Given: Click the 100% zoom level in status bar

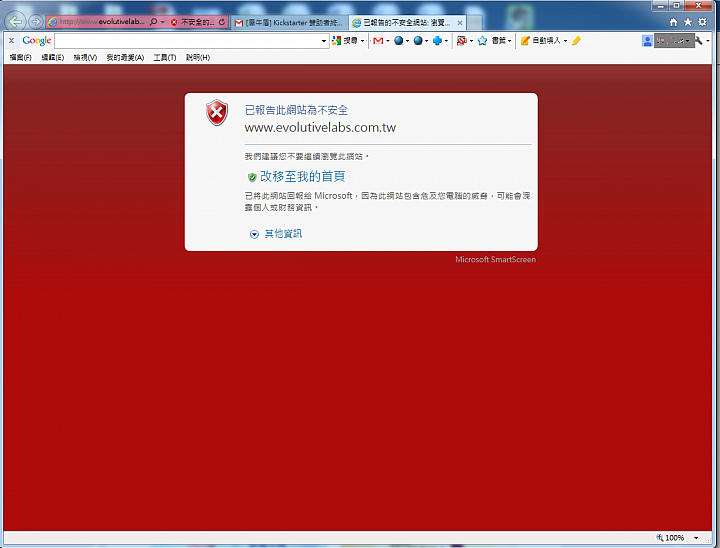Looking at the screenshot, I should point(675,537).
